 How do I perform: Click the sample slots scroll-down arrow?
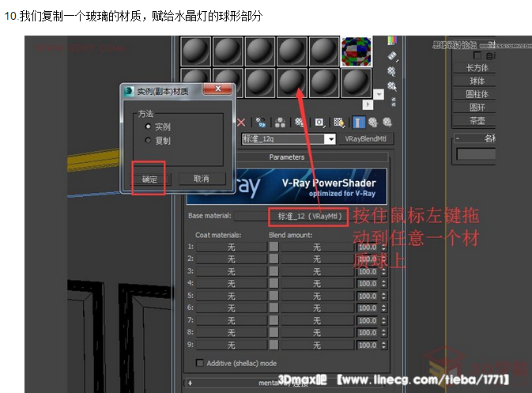[379, 94]
